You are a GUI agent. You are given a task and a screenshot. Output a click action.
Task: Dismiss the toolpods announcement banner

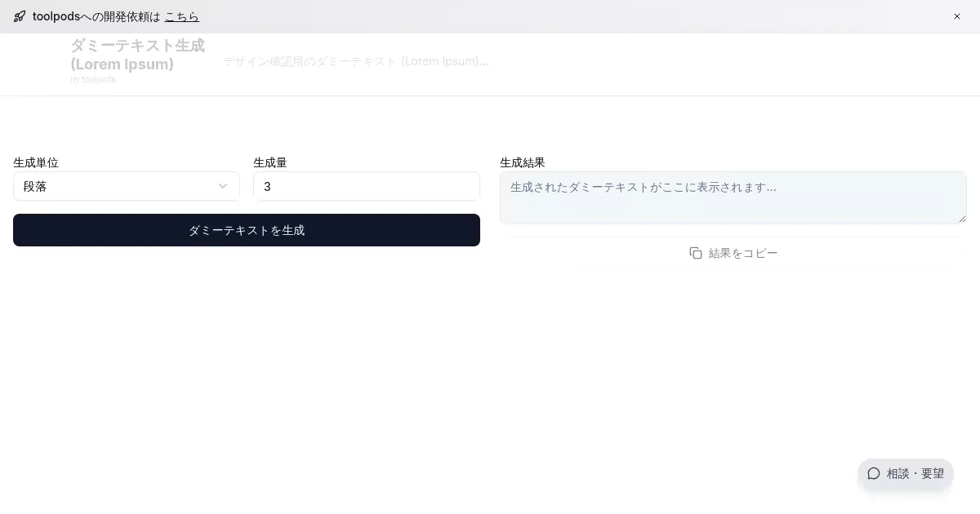(957, 16)
